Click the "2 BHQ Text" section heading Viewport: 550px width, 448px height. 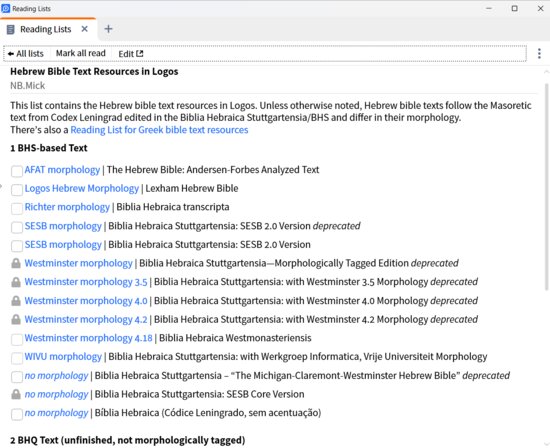[x=128, y=440]
